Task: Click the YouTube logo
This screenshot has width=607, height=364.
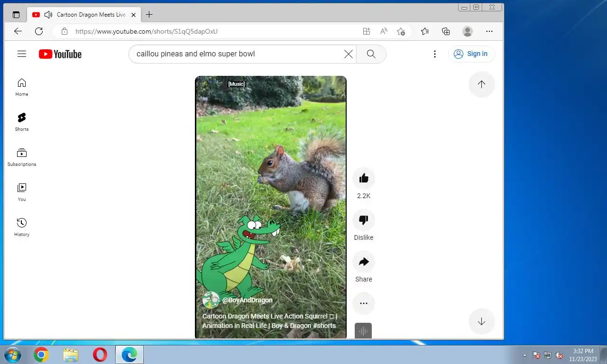Action: tap(60, 54)
